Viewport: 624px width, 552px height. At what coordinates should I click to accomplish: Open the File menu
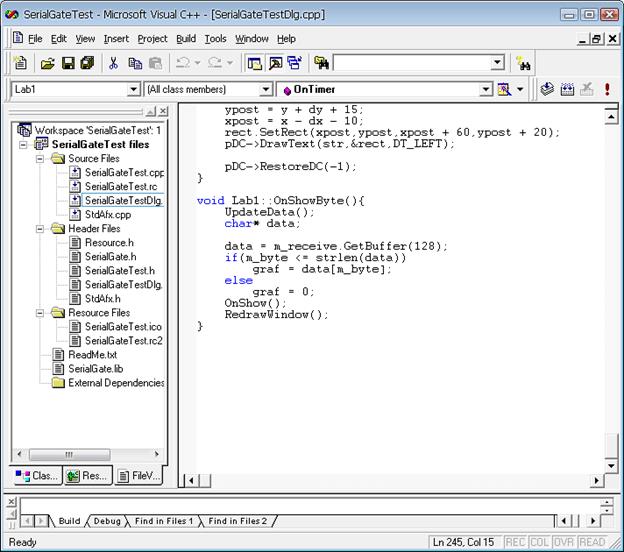click(x=35, y=39)
